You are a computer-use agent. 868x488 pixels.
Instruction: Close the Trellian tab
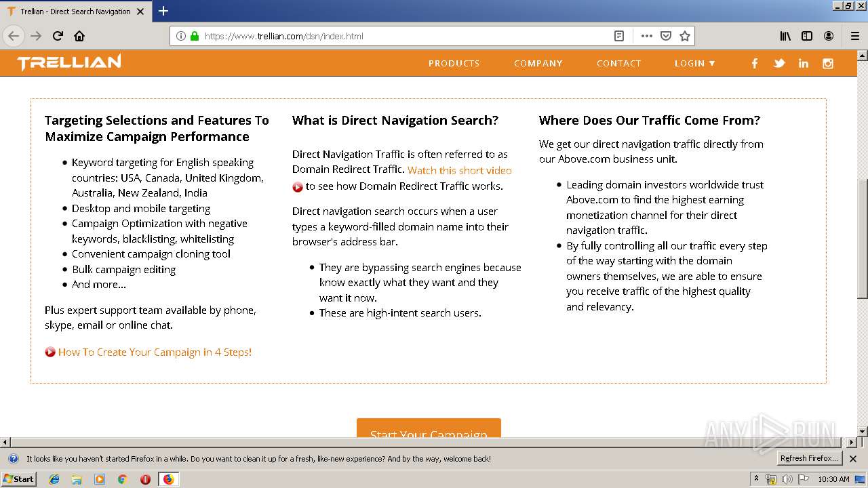tap(140, 12)
